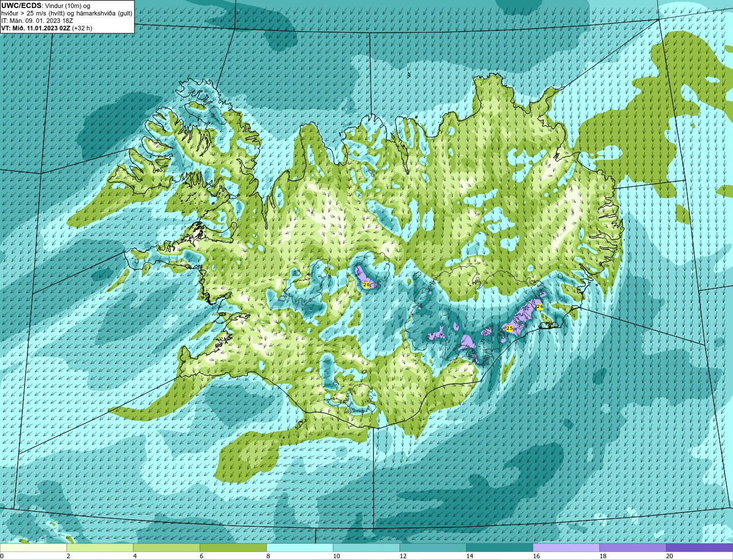The height and width of the screenshot is (560, 733).
Task: Click the legend scale label "14"
Action: point(470,556)
